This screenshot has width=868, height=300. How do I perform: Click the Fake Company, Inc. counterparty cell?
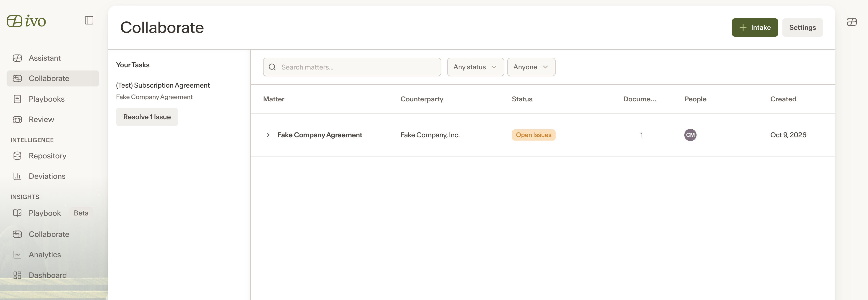[430, 135]
